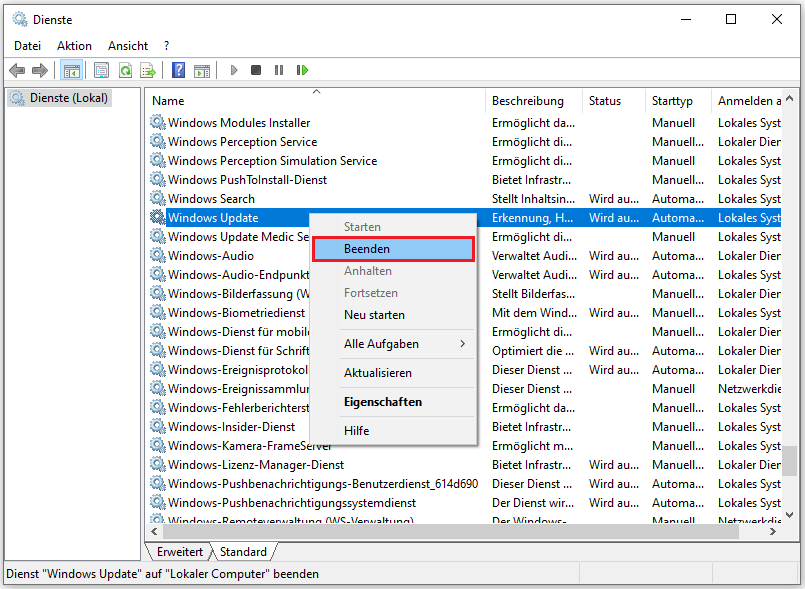Select the Dienste (Lokal) tree node

60,98
